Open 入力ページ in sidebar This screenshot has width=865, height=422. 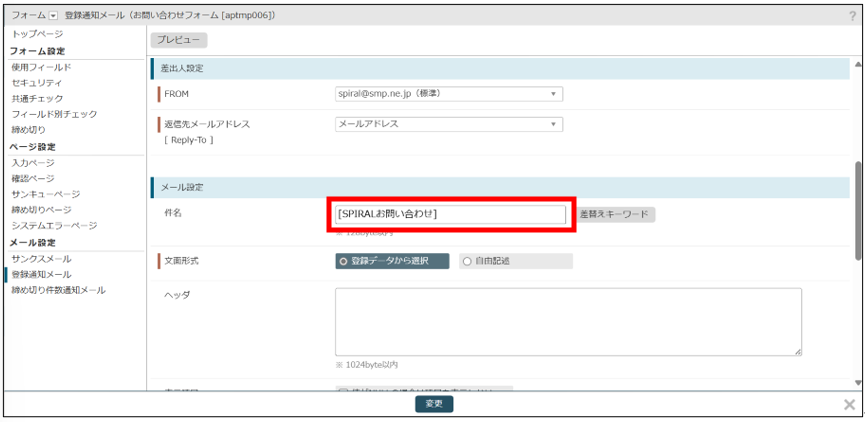(x=33, y=163)
